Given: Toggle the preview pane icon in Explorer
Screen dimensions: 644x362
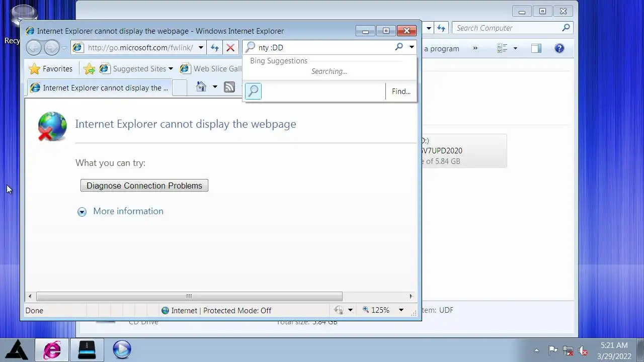Looking at the screenshot, I should pos(536,48).
